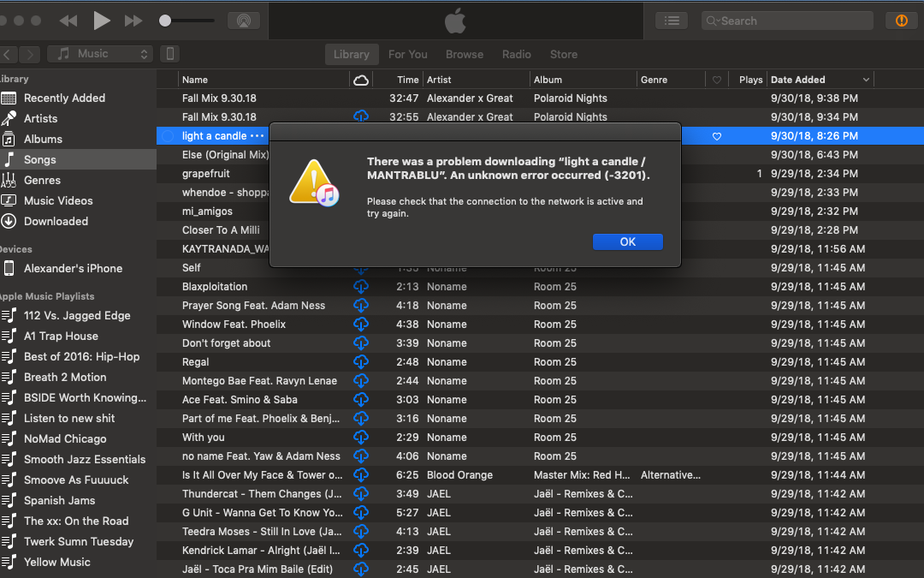Viewport: 924px width, 578px height.
Task: Select Downloaded in the sidebar
Action: click(78, 221)
